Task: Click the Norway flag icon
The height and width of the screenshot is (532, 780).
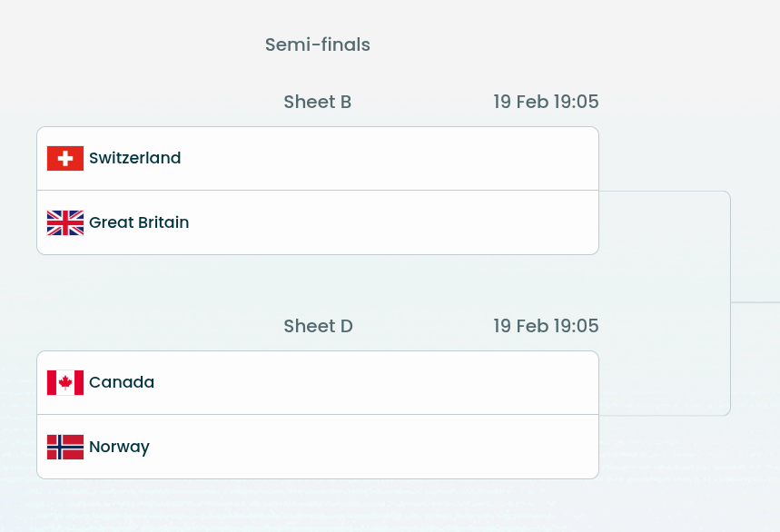Action: click(x=65, y=447)
